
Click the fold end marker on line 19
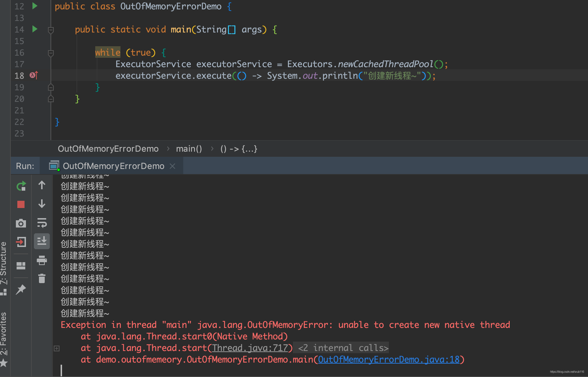51,87
